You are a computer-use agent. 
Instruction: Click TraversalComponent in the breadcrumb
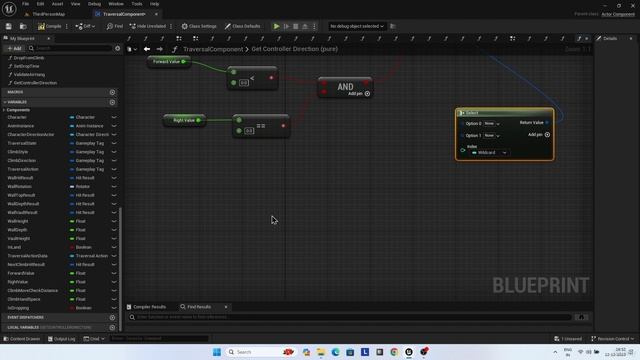213,49
